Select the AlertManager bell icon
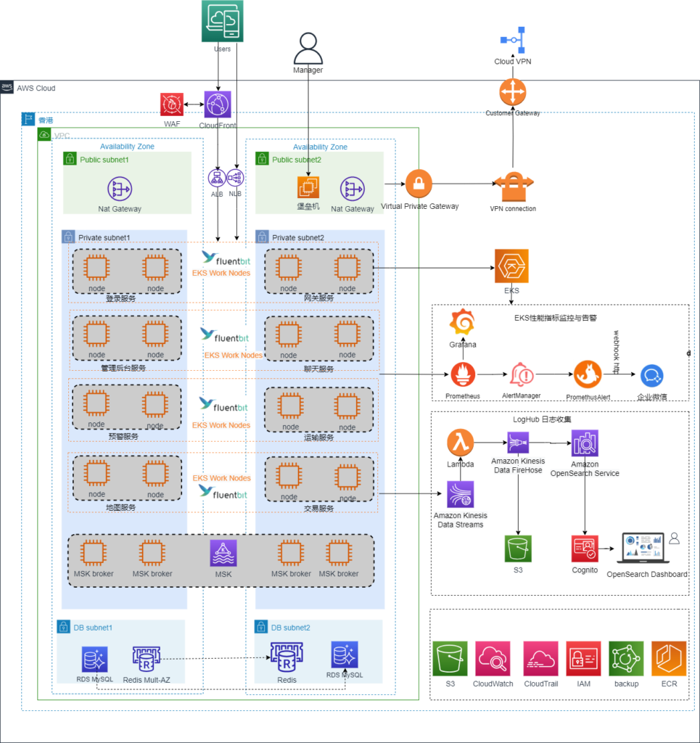Viewport: 700px width, 743px height. 522,375
